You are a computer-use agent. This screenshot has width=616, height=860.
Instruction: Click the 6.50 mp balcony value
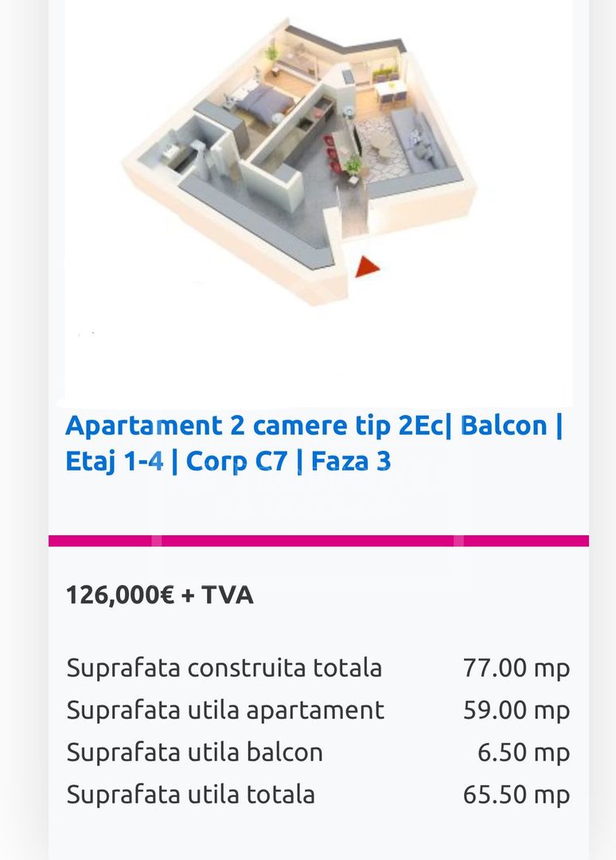point(523,752)
